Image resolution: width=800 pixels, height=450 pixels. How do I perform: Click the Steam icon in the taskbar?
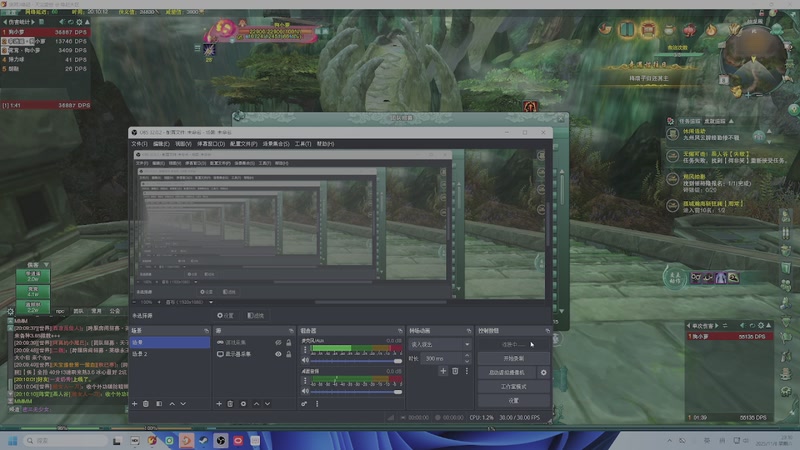(204, 440)
